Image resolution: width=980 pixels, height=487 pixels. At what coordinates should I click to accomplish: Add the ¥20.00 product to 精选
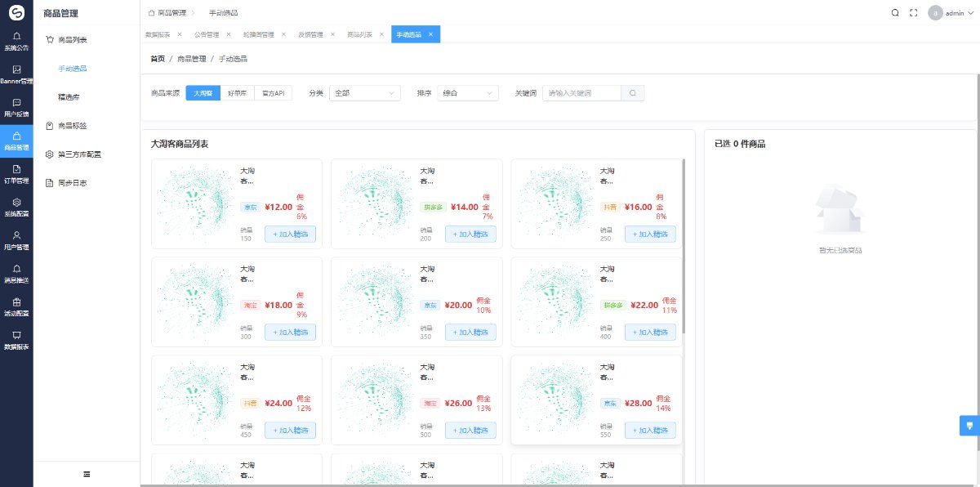[x=470, y=332]
